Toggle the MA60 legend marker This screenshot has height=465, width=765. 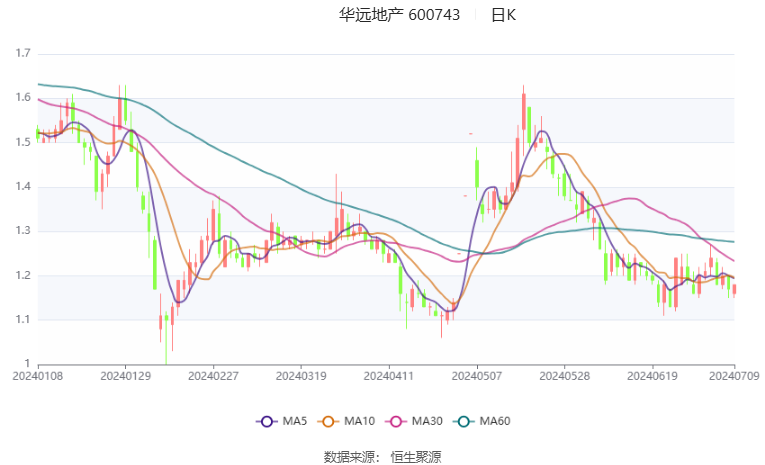pos(464,422)
